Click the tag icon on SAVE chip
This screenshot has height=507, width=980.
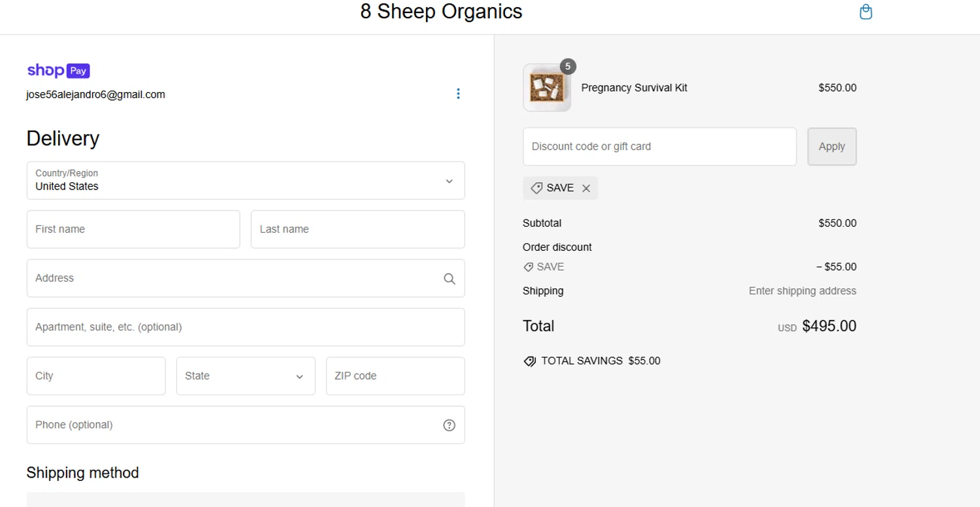tap(536, 188)
